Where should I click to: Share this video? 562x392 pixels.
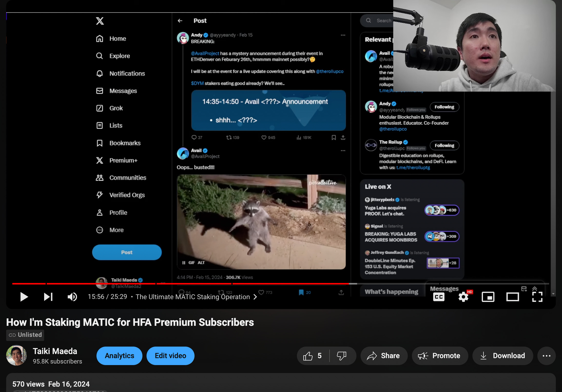[x=384, y=356]
